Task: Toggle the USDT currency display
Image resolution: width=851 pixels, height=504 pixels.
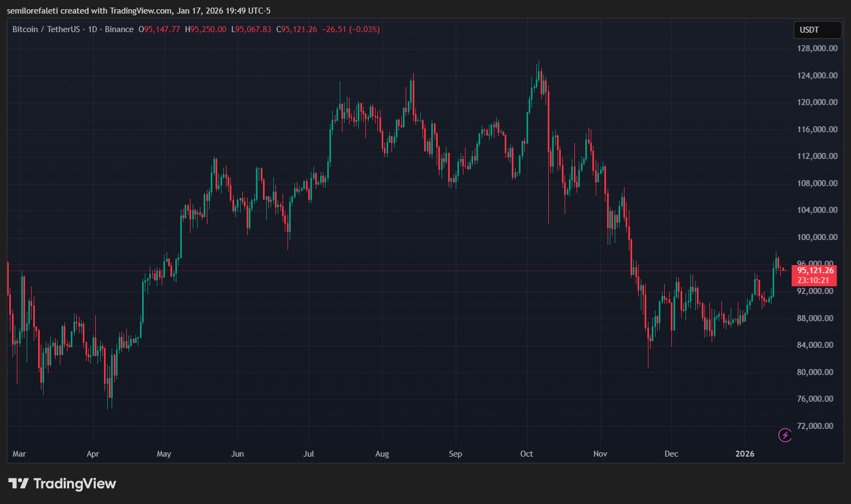Action: pyautogui.click(x=817, y=30)
